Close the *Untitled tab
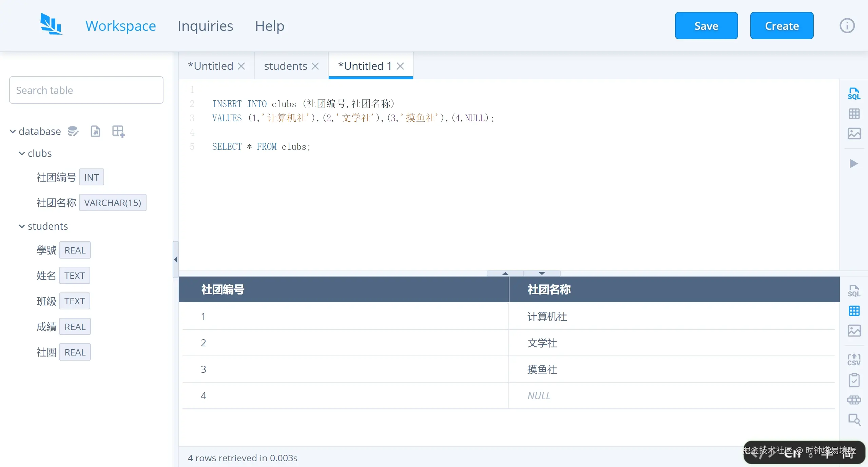 (241, 66)
